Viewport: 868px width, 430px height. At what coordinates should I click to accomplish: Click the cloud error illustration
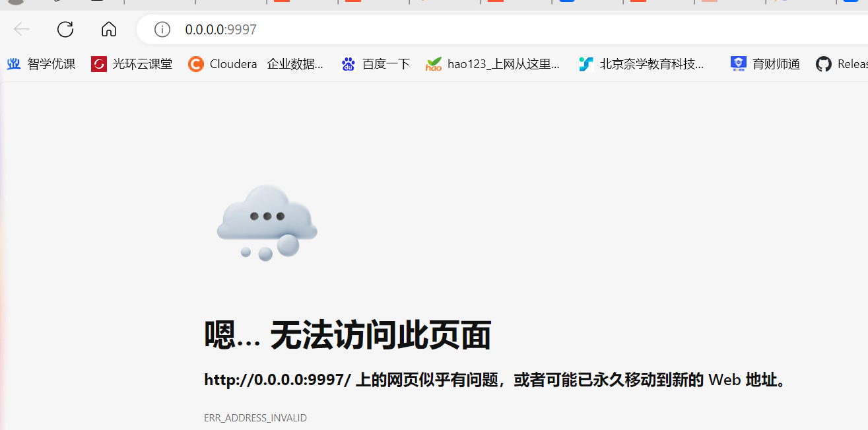[267, 223]
